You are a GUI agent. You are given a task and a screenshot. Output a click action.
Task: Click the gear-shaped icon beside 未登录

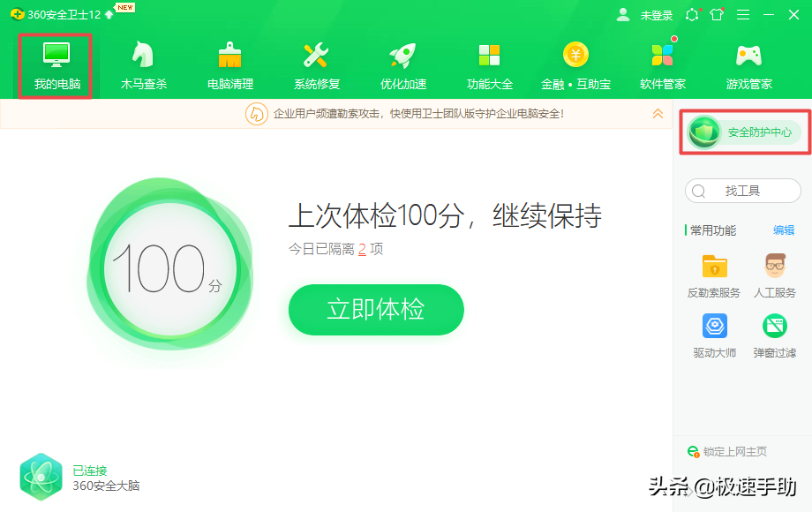coord(692,15)
